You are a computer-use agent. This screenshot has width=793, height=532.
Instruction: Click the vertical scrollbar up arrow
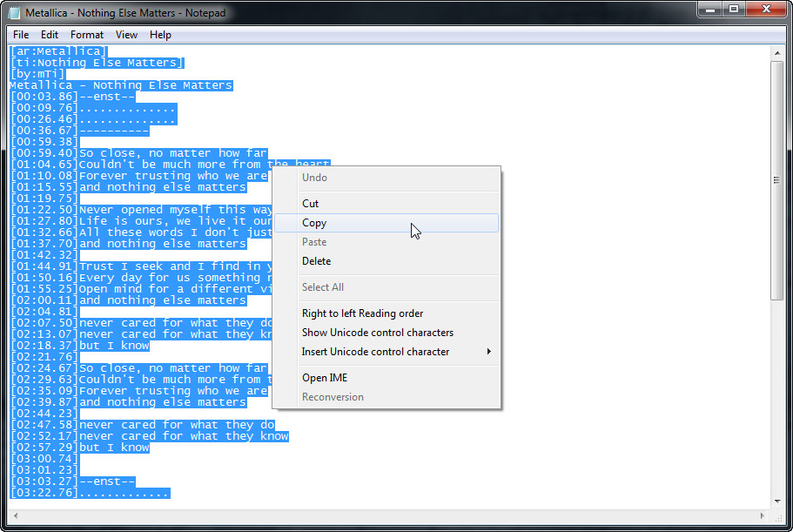(x=777, y=52)
